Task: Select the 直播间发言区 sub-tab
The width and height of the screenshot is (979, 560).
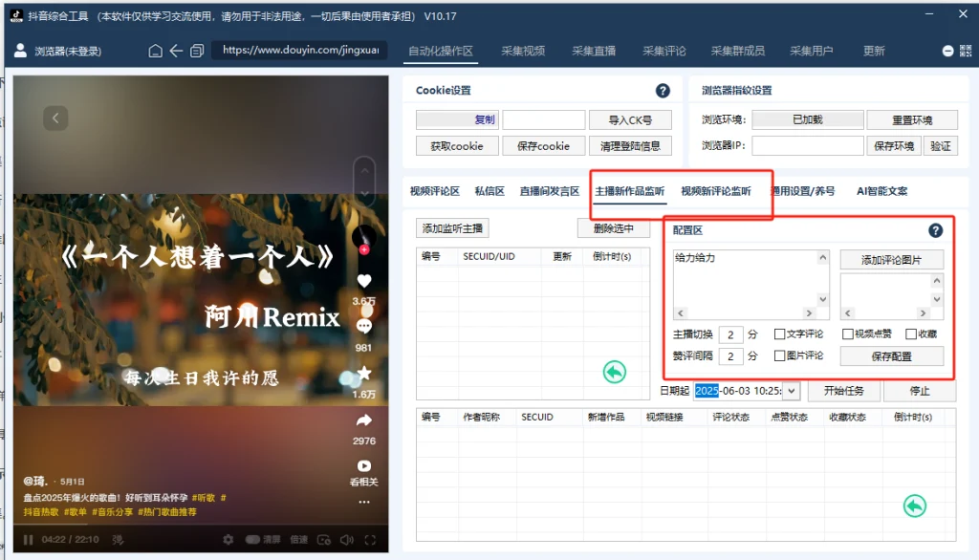Action: pyautogui.click(x=550, y=191)
